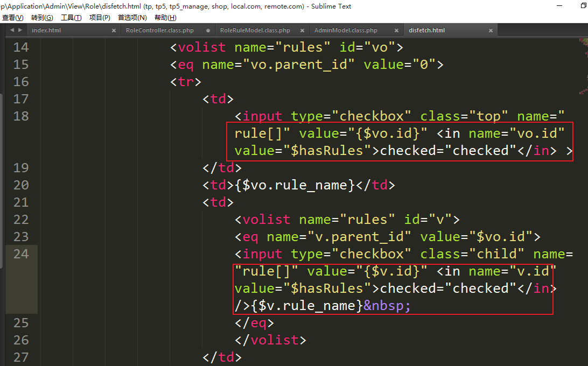The height and width of the screenshot is (366, 588).
Task: Switch to RoleController.class.php tab
Action: (x=159, y=31)
